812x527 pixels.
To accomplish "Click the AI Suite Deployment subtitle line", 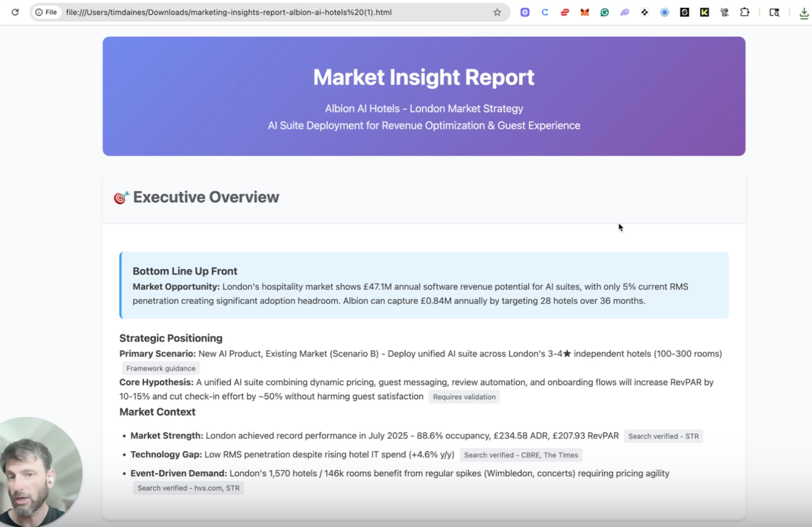I will click(424, 126).
